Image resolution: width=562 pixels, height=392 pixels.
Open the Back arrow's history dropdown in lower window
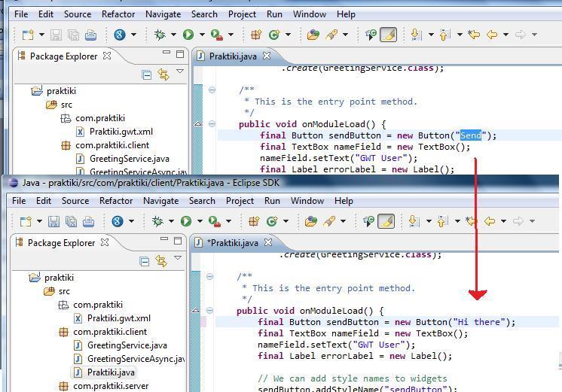click(503, 221)
